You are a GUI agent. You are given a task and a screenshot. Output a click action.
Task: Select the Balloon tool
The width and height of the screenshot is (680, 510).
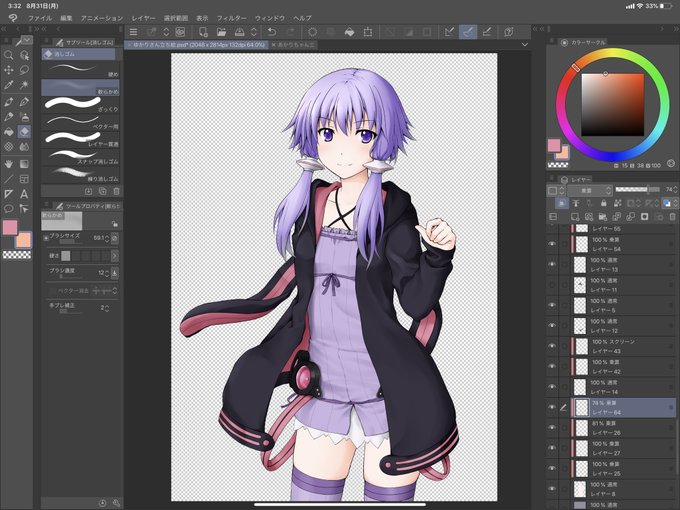click(x=8, y=209)
